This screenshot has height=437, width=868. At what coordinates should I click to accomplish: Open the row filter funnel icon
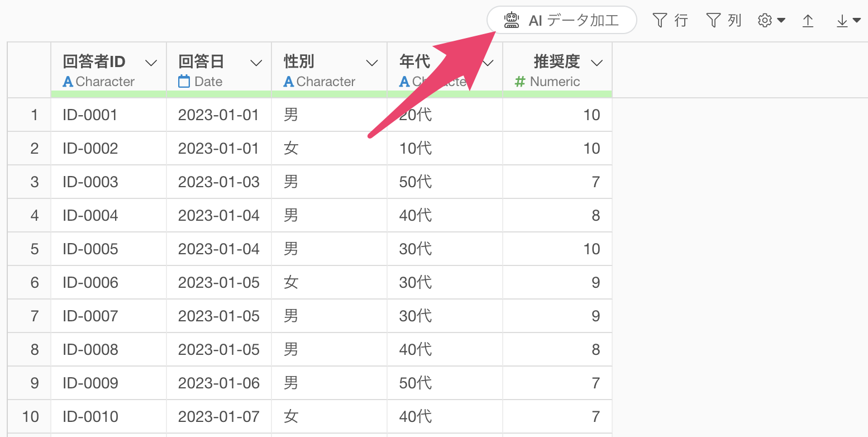pyautogui.click(x=660, y=21)
